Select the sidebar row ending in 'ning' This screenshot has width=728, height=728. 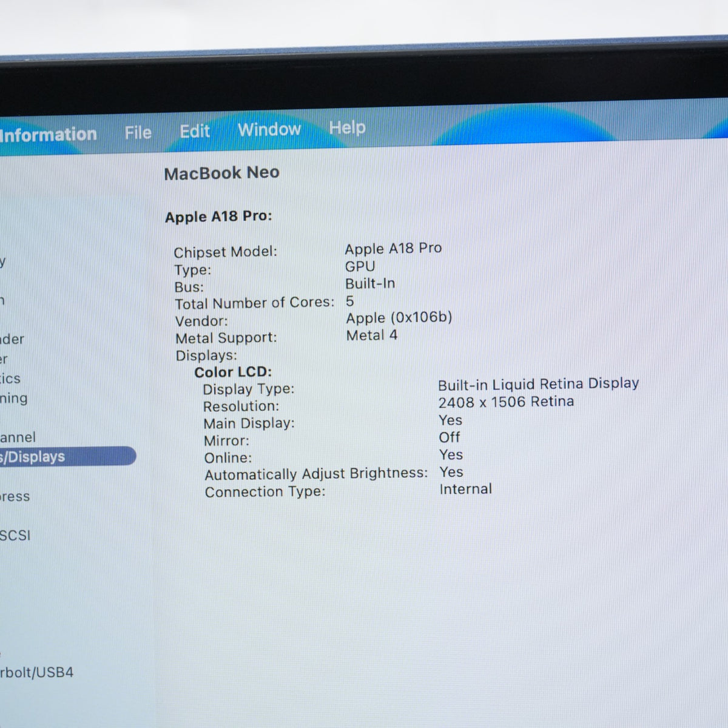(x=14, y=399)
